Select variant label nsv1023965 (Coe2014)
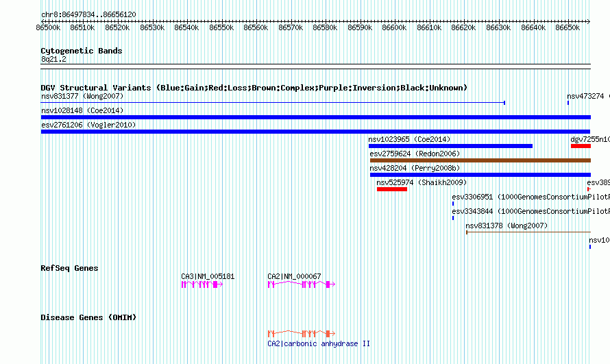Screen dimensions: 610x364 pyautogui.click(x=409, y=139)
